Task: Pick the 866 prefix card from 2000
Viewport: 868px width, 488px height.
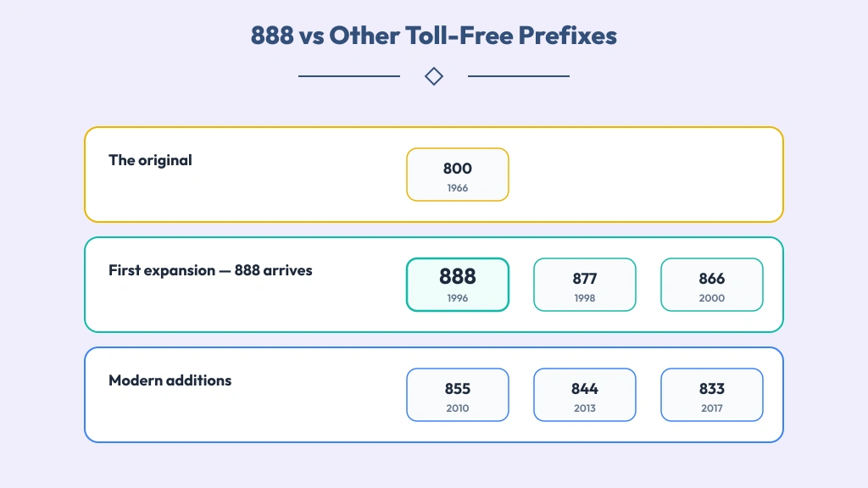Action: tap(712, 285)
